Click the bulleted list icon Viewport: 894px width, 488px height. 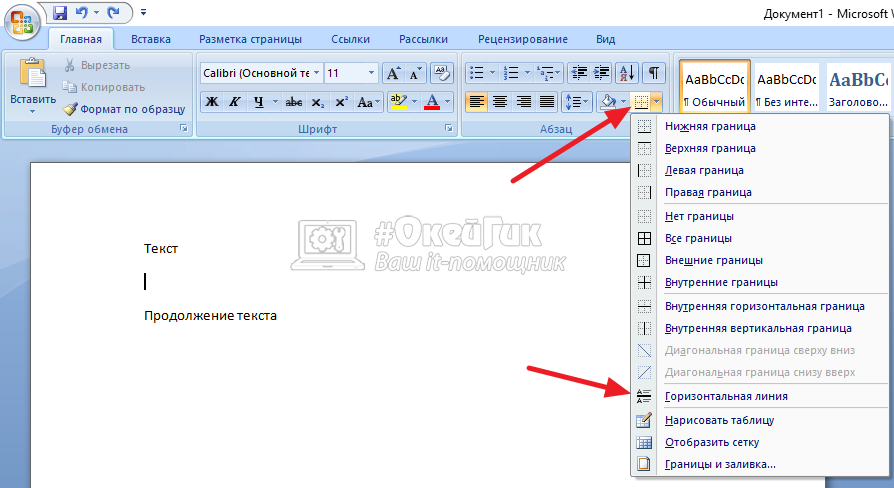pos(477,73)
